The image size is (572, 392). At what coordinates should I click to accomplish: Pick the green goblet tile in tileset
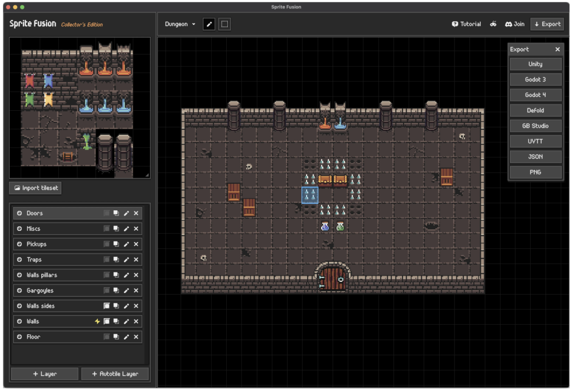(x=86, y=141)
